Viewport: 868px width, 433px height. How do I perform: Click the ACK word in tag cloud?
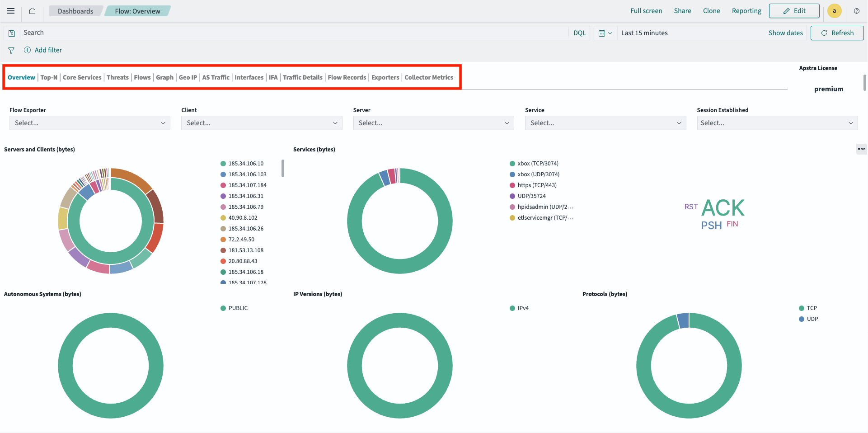(x=723, y=208)
